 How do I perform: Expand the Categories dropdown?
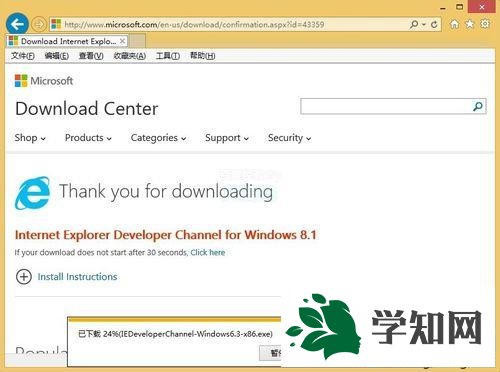click(x=158, y=138)
